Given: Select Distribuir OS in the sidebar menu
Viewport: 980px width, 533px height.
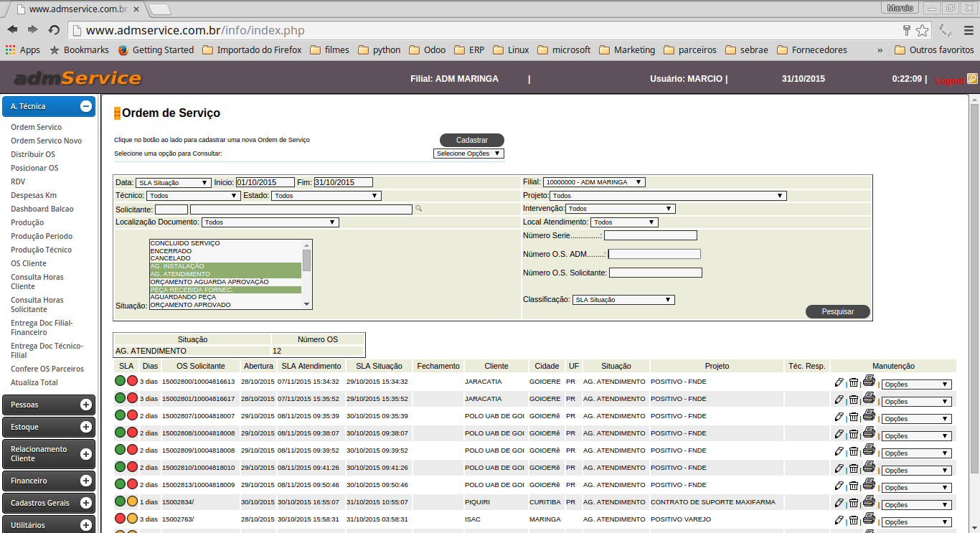Looking at the screenshot, I should click(33, 154).
